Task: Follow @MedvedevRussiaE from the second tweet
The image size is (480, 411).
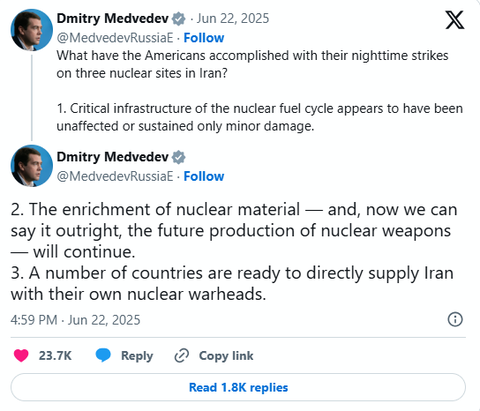Action: coord(204,176)
